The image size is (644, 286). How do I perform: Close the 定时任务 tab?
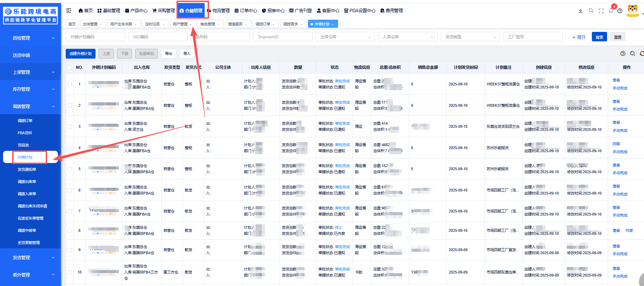pos(163,24)
